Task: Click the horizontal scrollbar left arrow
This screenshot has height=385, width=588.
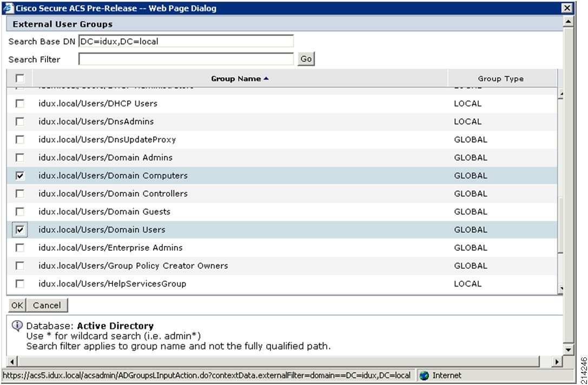Action: coord(12,361)
